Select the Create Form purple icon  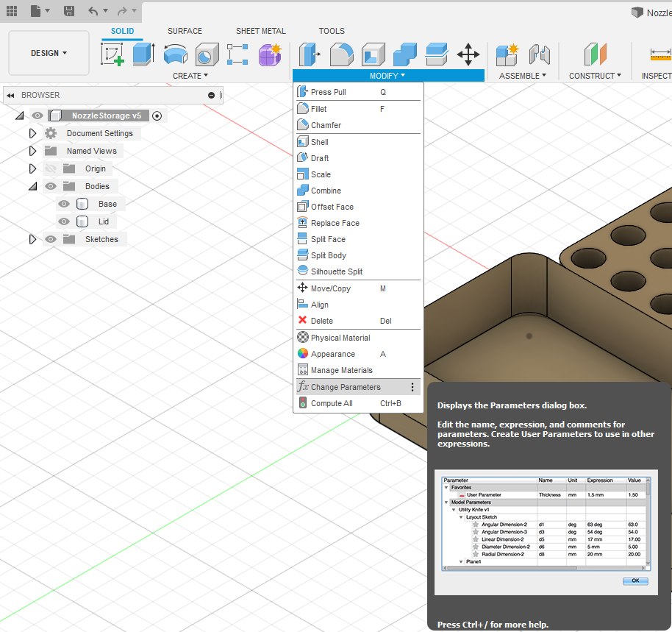270,54
